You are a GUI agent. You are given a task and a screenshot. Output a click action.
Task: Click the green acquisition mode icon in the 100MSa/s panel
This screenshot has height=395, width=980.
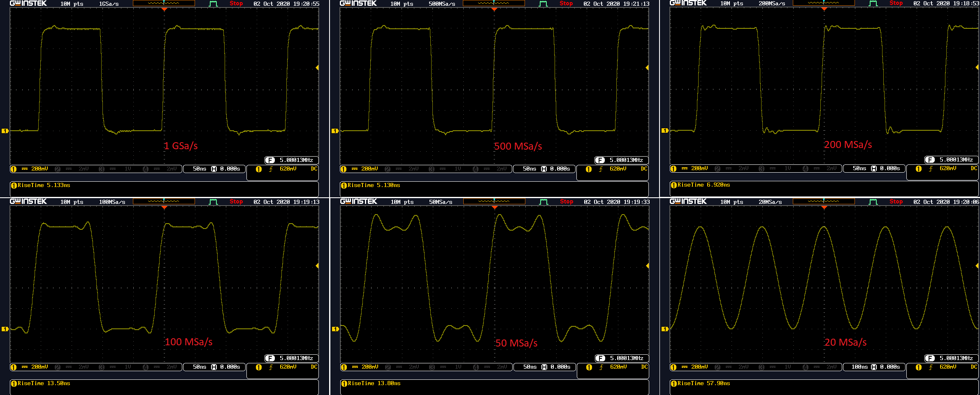[213, 202]
